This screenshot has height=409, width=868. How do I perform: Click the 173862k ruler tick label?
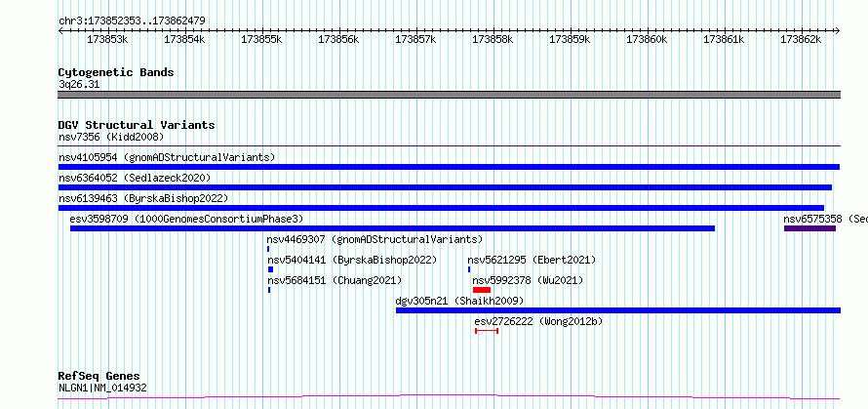point(801,39)
